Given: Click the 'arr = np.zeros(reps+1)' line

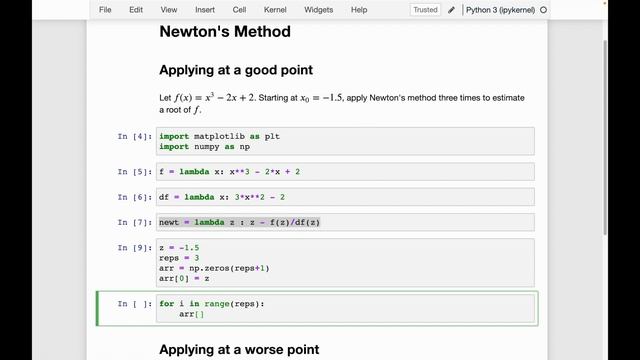Looking at the screenshot, I should point(214,268).
